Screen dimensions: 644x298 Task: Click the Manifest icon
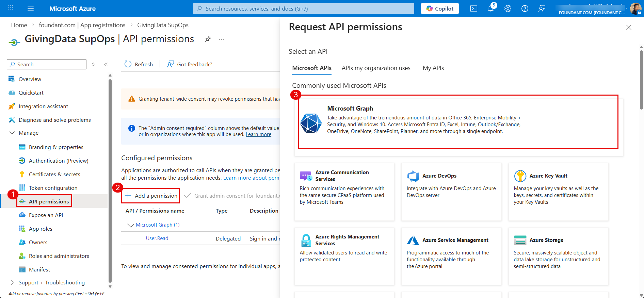[x=22, y=269]
